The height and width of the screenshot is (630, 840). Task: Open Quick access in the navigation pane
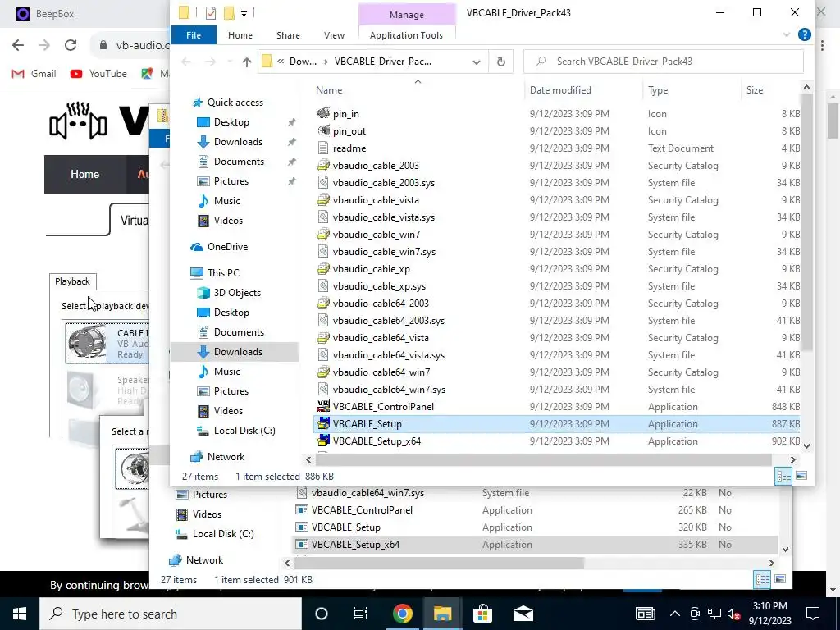pyautogui.click(x=235, y=103)
